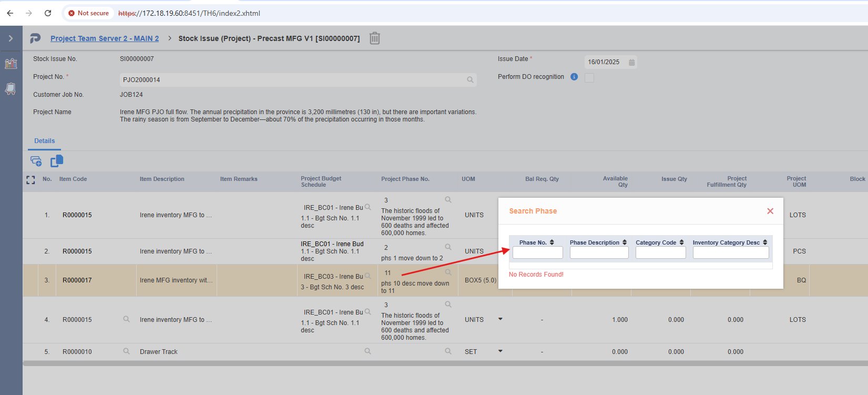Search project phase in row 3 R0000017
This screenshot has width=868, height=395.
pyautogui.click(x=448, y=272)
